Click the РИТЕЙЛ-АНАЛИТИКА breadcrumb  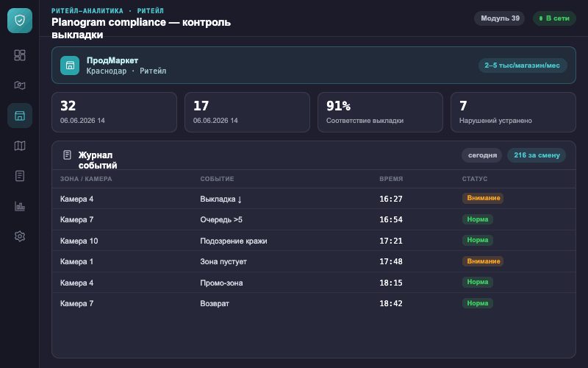pos(87,10)
